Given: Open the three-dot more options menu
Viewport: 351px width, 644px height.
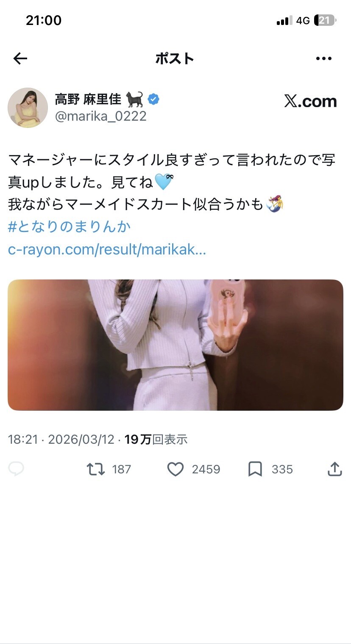Looking at the screenshot, I should [x=324, y=58].
